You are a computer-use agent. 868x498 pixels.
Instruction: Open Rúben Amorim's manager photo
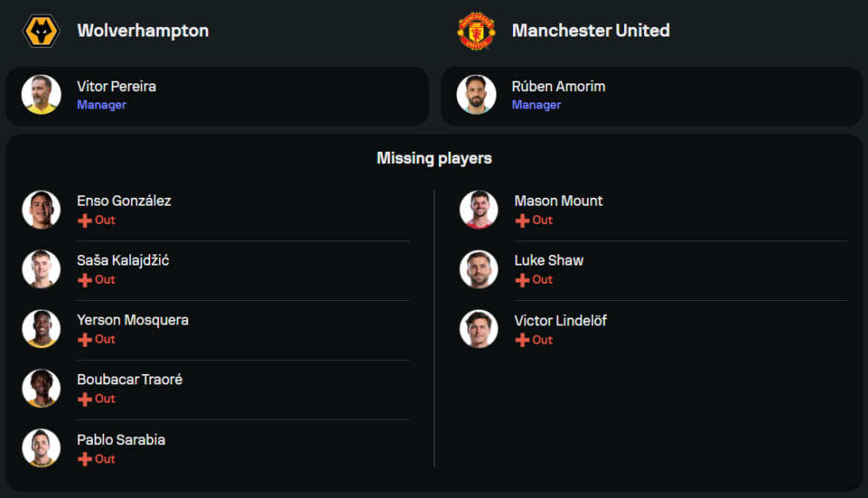click(x=477, y=95)
